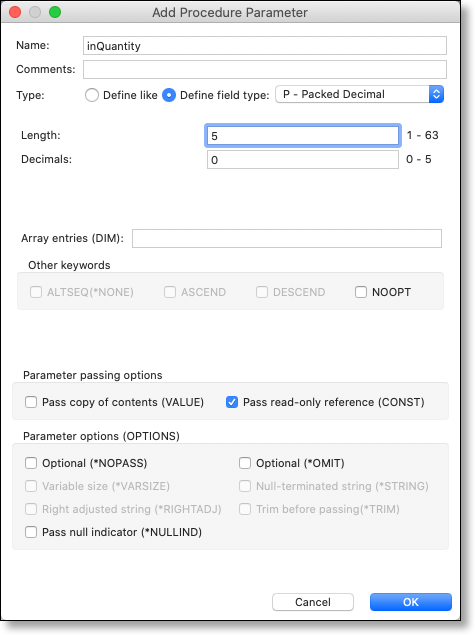Select the Define like radio button
The width and height of the screenshot is (475, 635).
click(92, 95)
